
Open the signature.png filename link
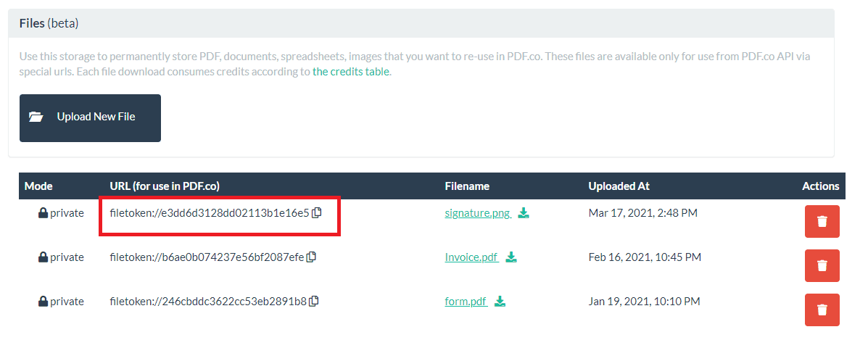click(477, 213)
